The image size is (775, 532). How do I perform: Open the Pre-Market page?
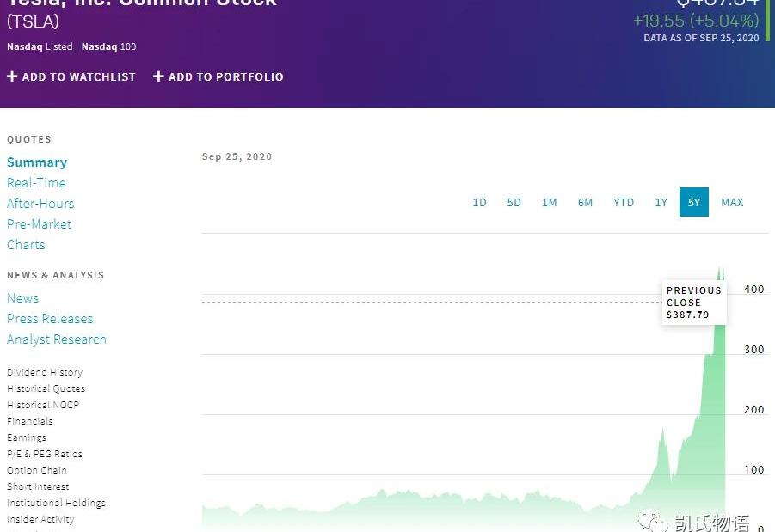(39, 224)
